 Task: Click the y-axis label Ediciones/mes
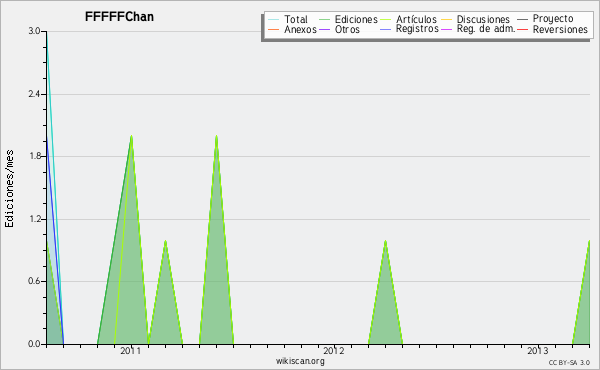pyautogui.click(x=9, y=189)
